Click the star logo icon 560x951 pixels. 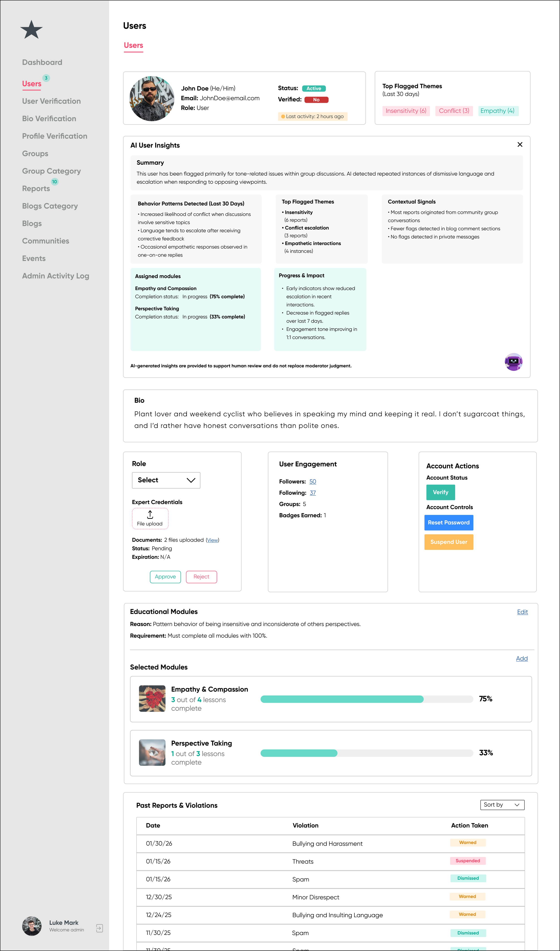(x=31, y=30)
